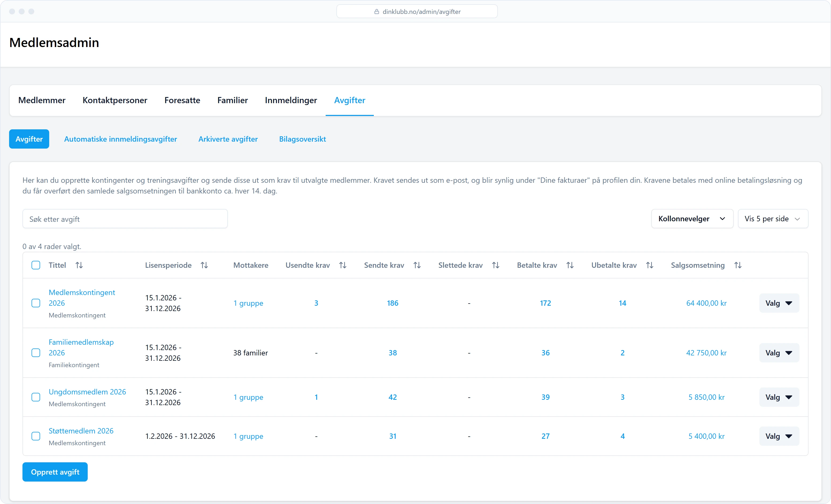Sort table by Tittel column arrows
Viewport: 831px width, 504px height.
[x=79, y=265]
